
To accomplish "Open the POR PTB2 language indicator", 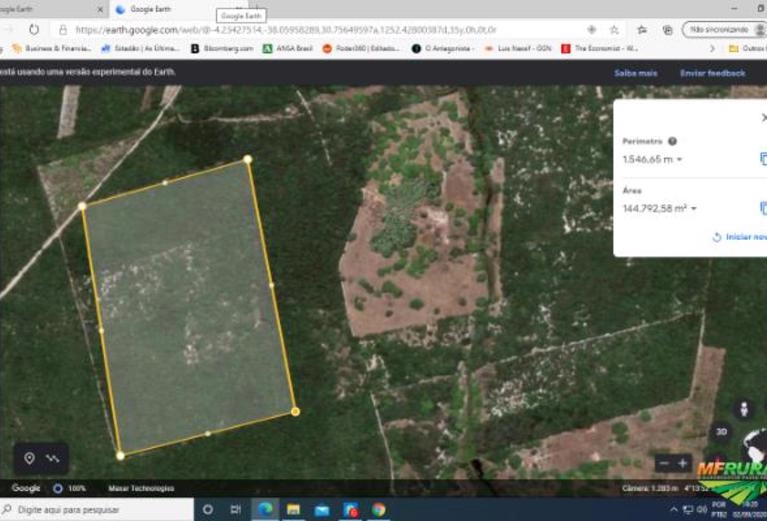I will coord(719,510).
